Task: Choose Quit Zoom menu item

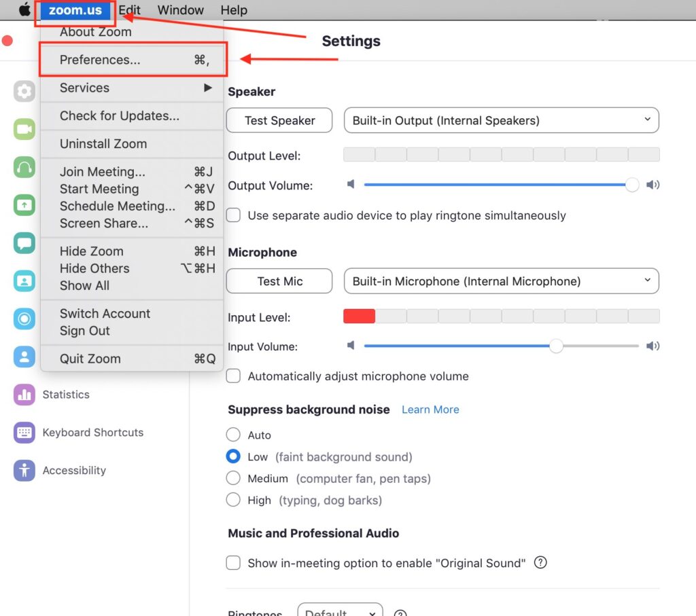Action: tap(133, 359)
